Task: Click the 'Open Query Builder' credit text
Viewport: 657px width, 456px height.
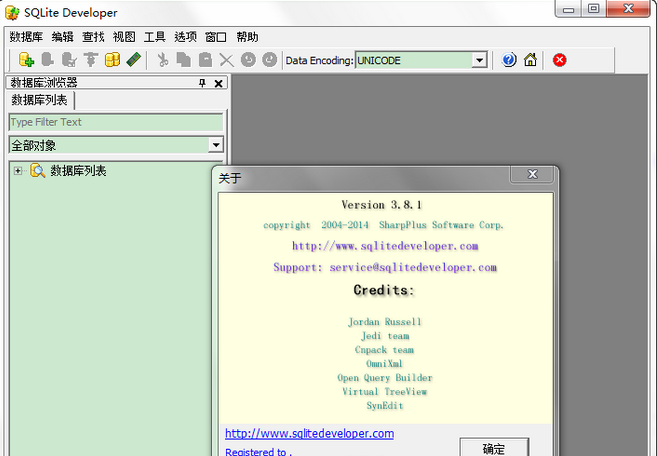Action: point(385,378)
